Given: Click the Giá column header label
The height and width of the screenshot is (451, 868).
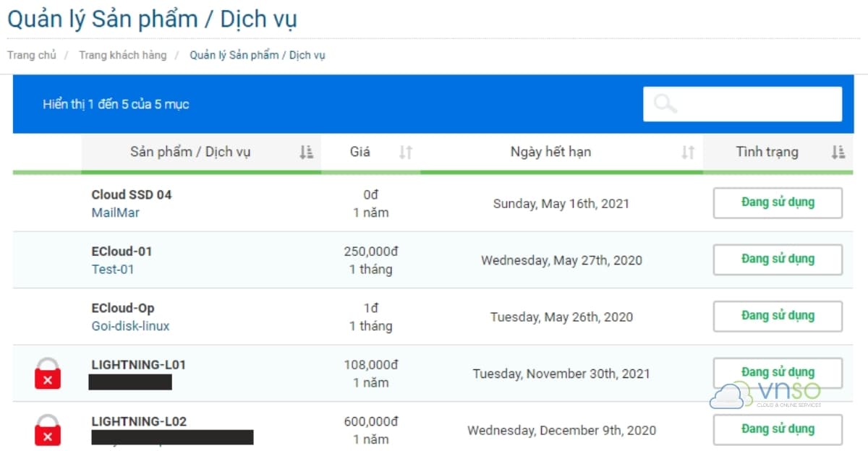Looking at the screenshot, I should click(360, 152).
